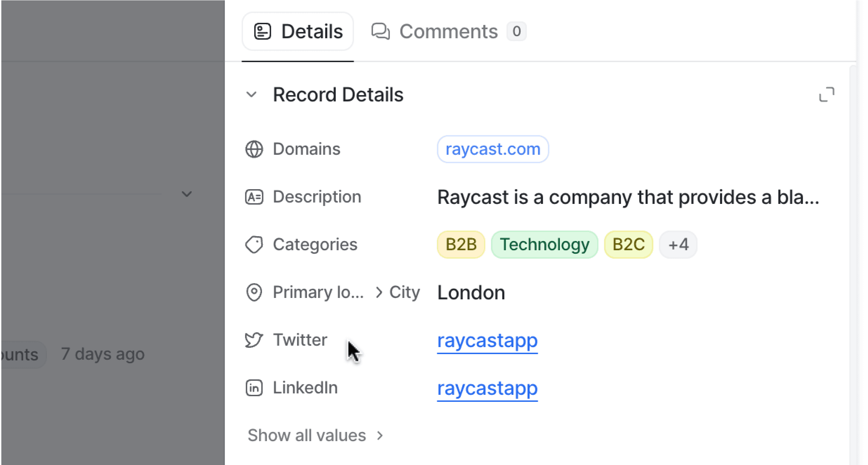868x465 pixels.
Task: Click the globe icon beside Domains
Action: [254, 149]
